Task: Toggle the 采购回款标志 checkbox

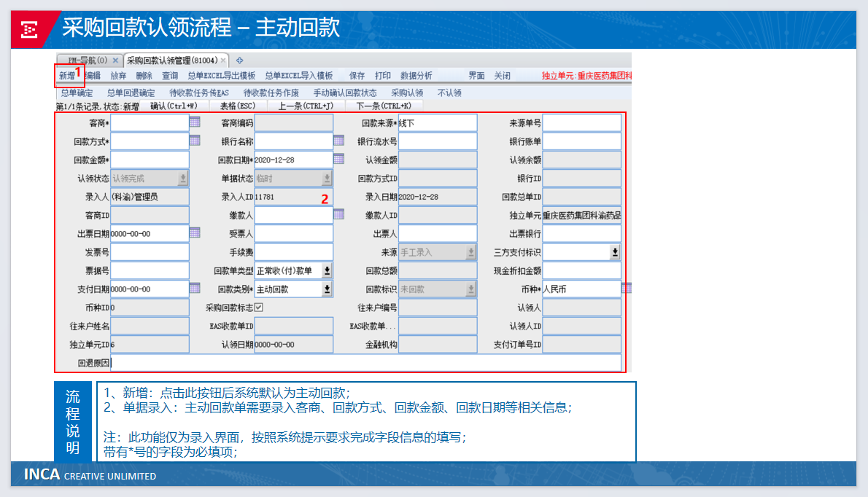Action: [258, 308]
